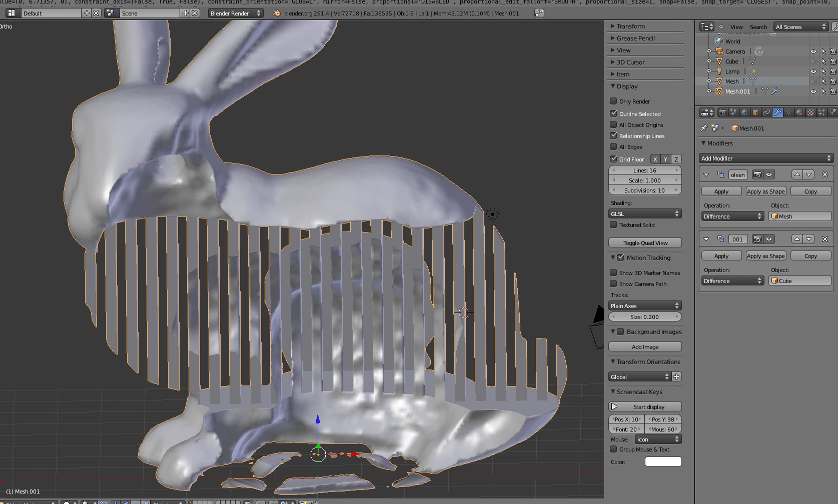This screenshot has height=504, width=838.
Task: Open the Render properties tab (camera icon)
Action: click(x=722, y=113)
